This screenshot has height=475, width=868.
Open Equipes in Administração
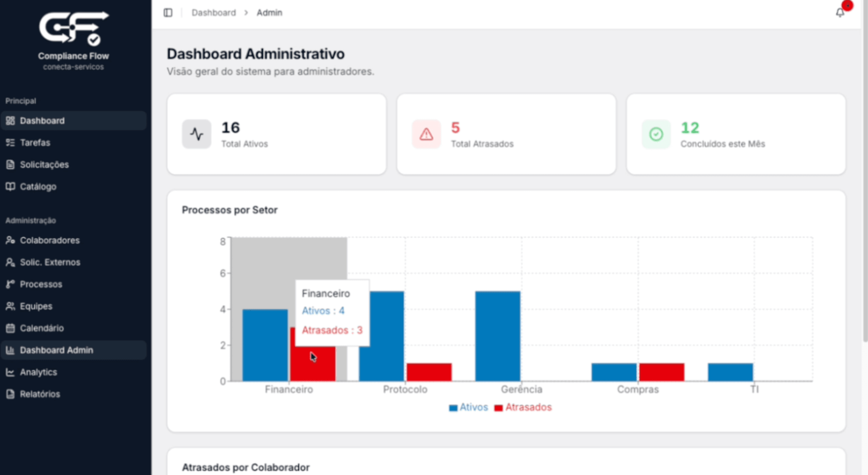[x=74, y=306]
